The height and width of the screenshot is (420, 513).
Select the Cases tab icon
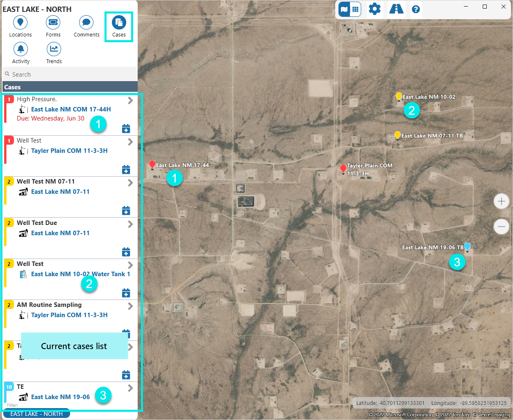tap(119, 23)
